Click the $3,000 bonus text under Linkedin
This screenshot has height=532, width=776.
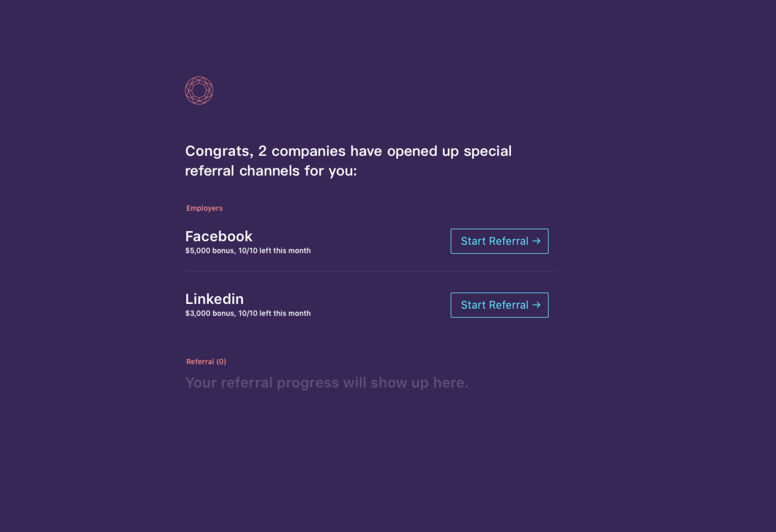click(210, 313)
